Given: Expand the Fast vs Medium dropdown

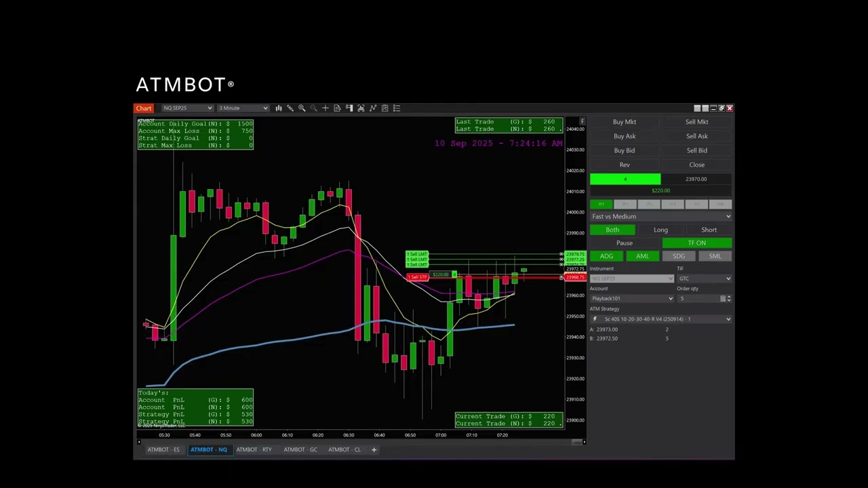Looking at the screenshot, I should point(661,217).
